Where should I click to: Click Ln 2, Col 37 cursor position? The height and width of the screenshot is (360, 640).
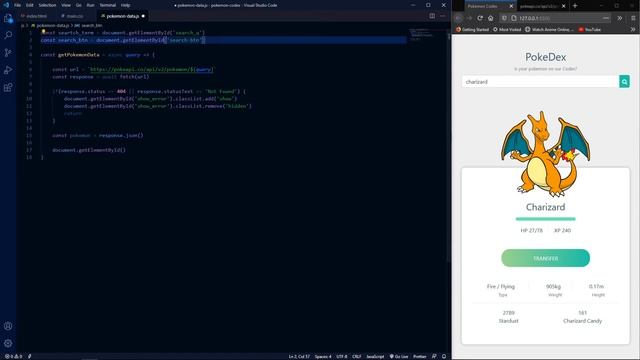coord(299,356)
